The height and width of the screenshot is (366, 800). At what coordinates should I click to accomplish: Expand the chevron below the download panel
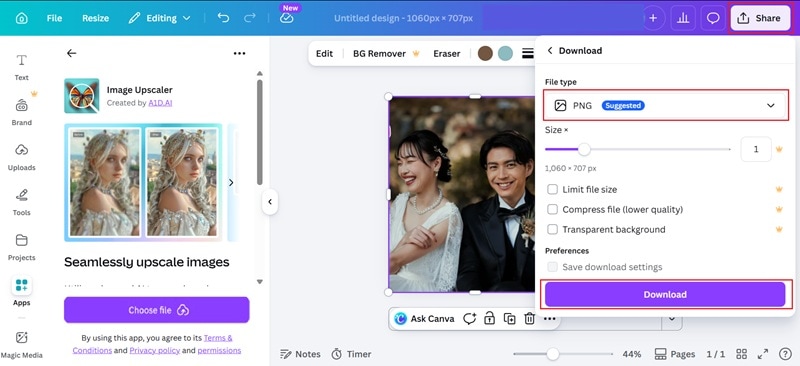(672, 319)
